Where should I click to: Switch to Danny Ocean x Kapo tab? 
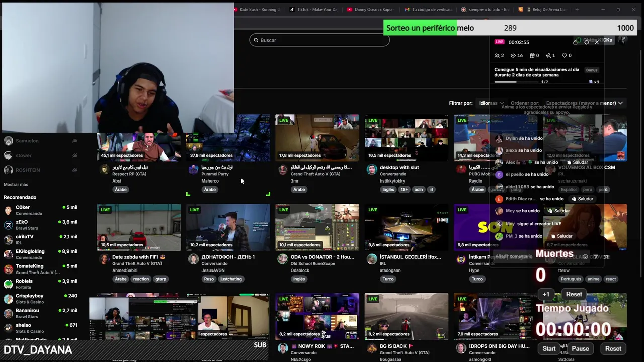tap(371, 9)
